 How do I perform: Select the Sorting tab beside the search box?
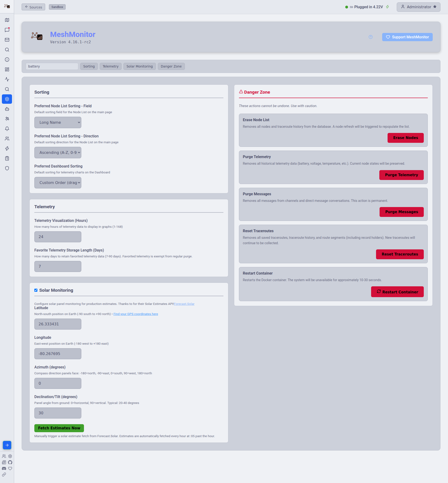pyautogui.click(x=89, y=66)
